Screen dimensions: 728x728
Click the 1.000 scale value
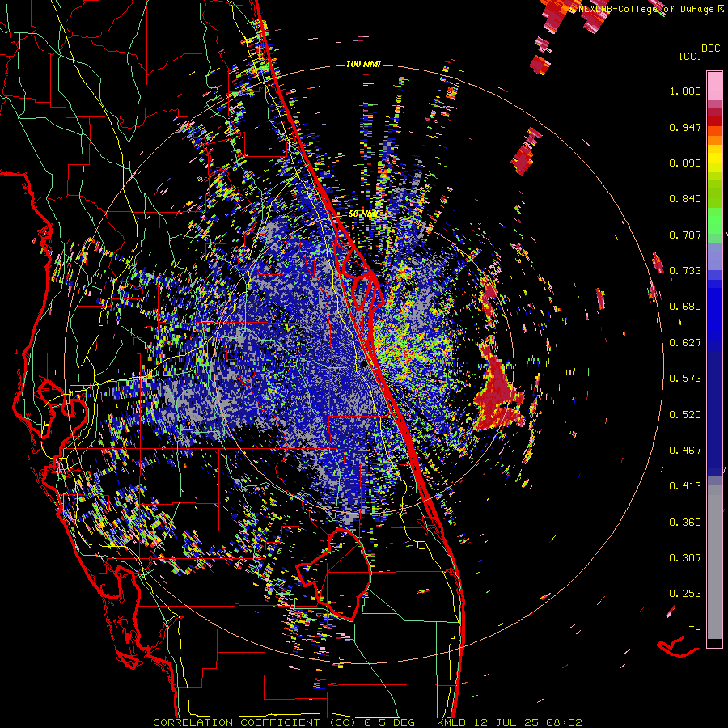685,91
